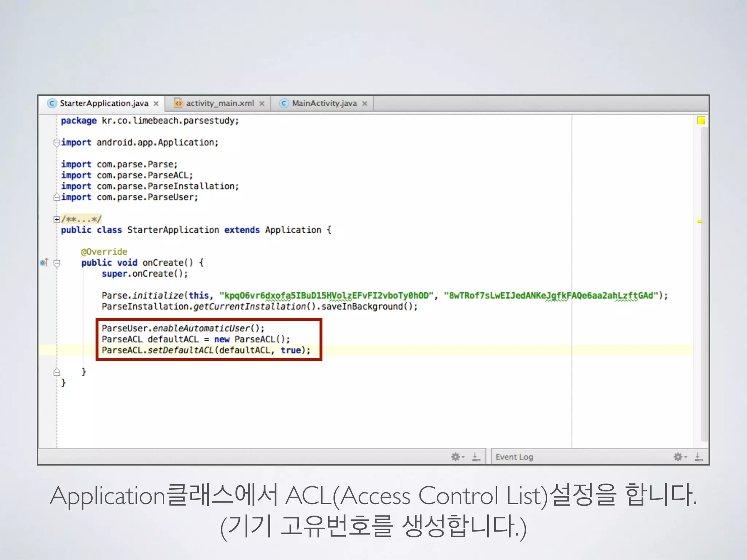Click the @Override annotation
The image size is (747, 560).
click(x=104, y=252)
